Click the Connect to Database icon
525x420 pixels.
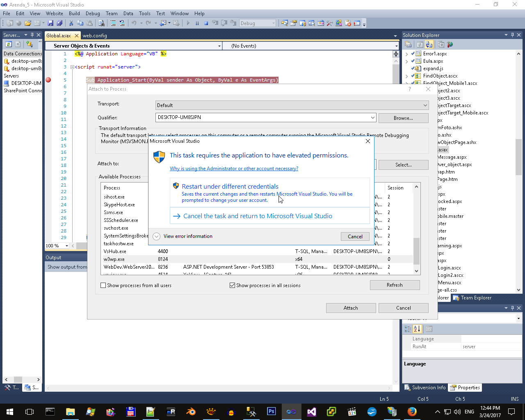pyautogui.click(x=30, y=44)
